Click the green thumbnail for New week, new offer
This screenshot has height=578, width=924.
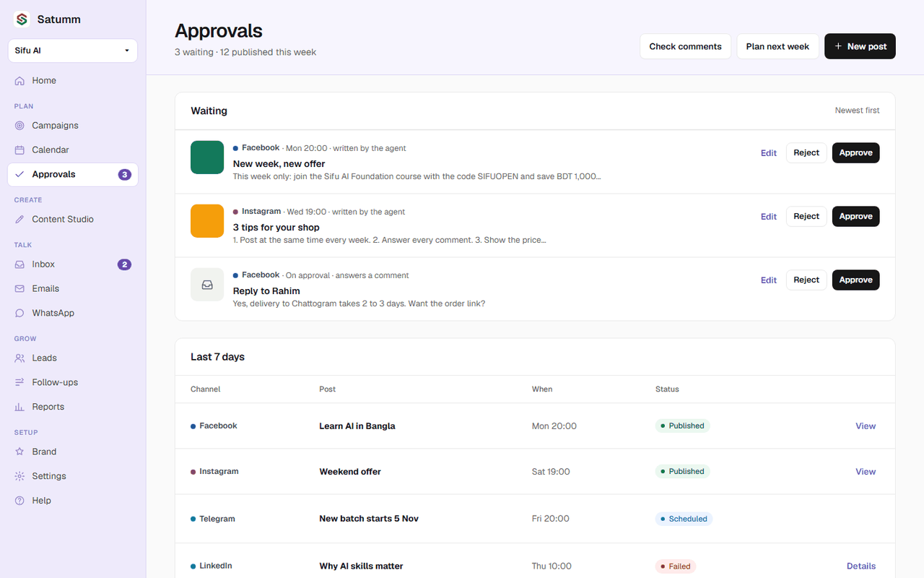coord(207,158)
